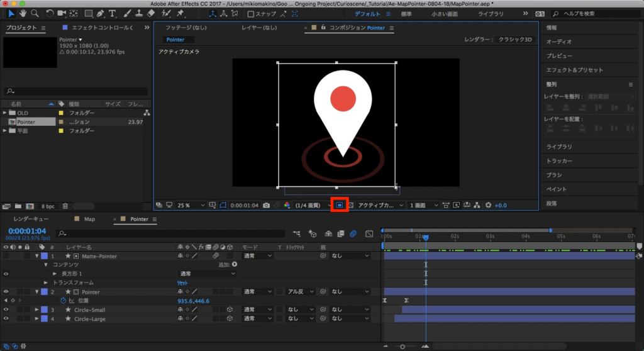Open the 25% magnification dropdown
The width and height of the screenshot is (644, 351).
click(191, 205)
